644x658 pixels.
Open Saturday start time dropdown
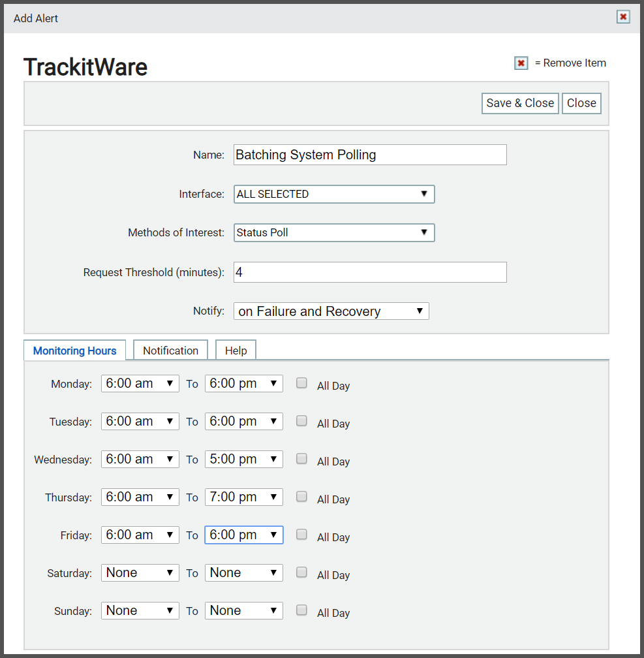(x=140, y=573)
